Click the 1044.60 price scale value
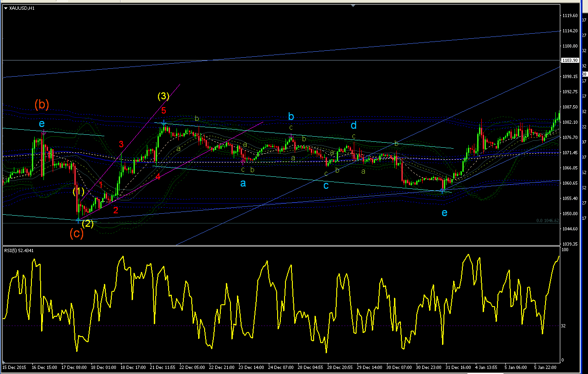The height and width of the screenshot is (374, 588). click(x=570, y=229)
